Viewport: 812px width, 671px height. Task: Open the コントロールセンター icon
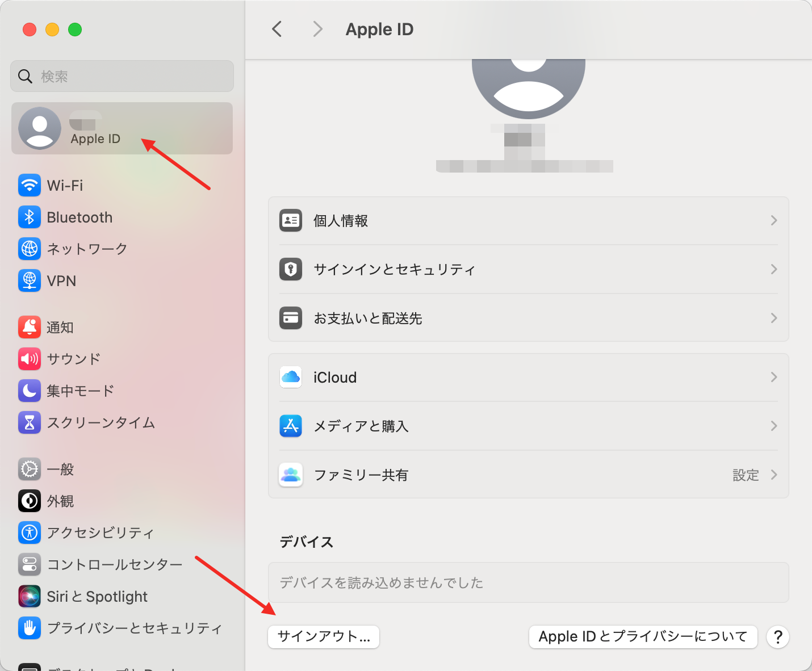30,564
